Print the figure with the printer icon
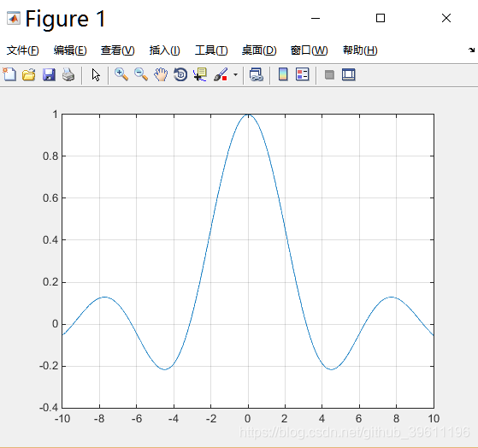The height and width of the screenshot is (448, 478). tap(68, 74)
